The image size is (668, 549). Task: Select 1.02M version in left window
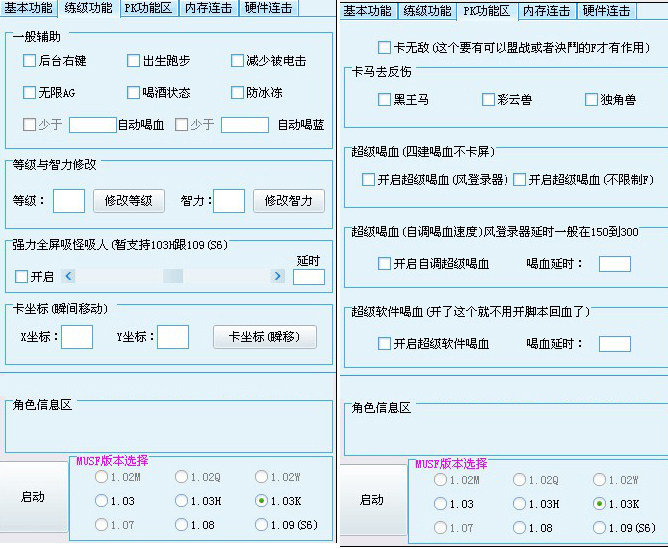[101, 477]
